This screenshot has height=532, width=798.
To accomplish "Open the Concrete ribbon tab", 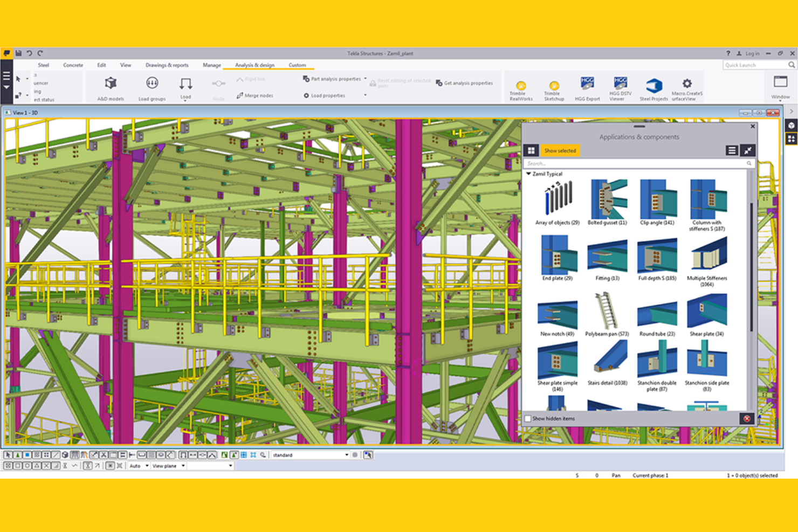I will (73, 65).
